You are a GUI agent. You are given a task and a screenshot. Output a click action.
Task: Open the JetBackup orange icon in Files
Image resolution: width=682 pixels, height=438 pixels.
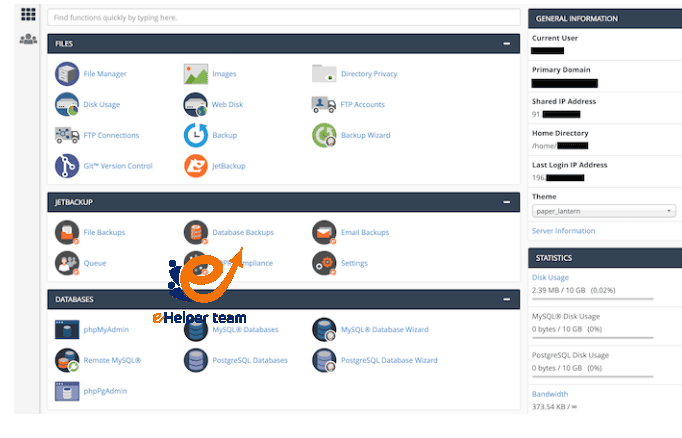(x=196, y=166)
